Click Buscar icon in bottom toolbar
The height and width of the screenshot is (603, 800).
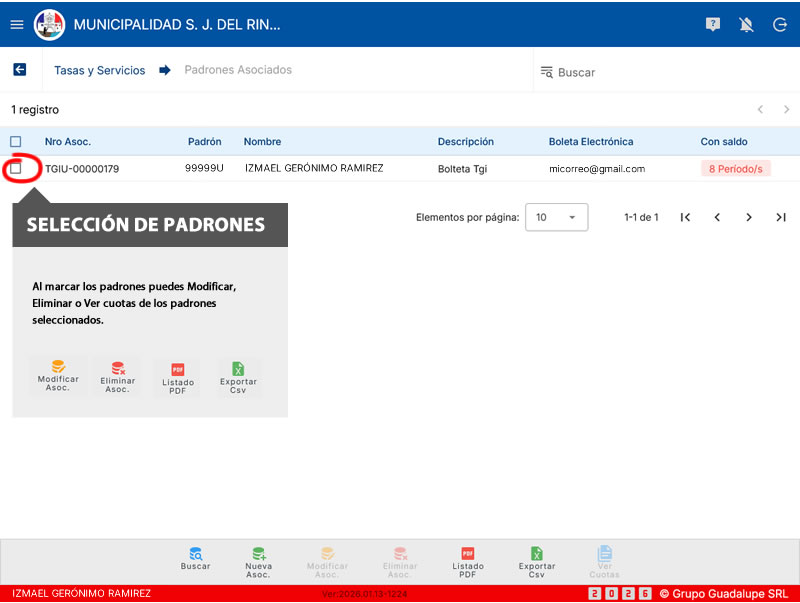pos(196,559)
